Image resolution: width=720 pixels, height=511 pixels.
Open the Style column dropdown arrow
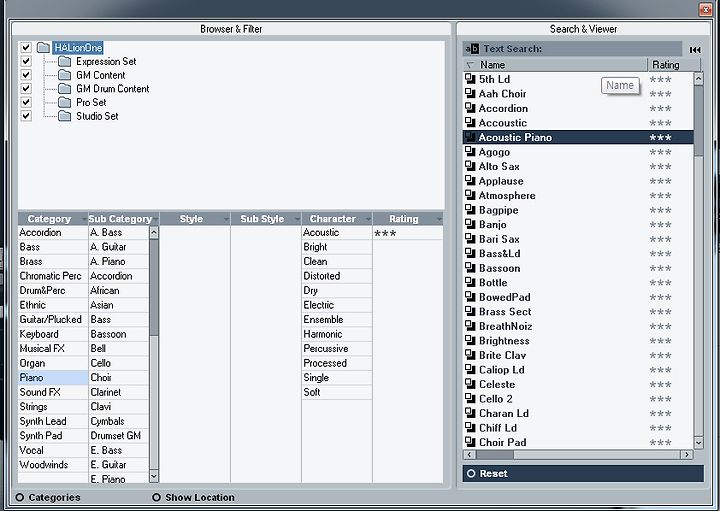point(226,219)
